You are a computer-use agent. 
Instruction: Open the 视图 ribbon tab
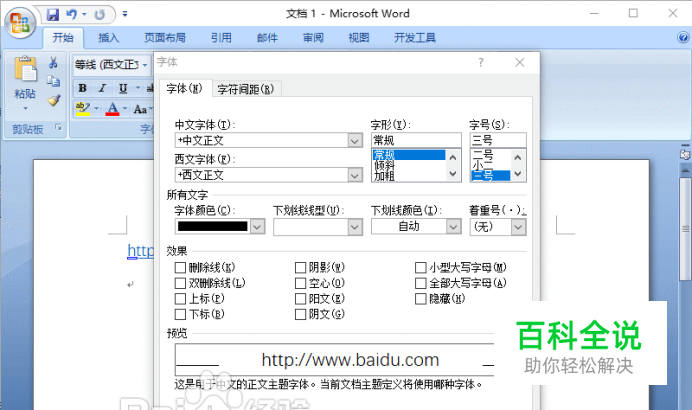pos(359,38)
